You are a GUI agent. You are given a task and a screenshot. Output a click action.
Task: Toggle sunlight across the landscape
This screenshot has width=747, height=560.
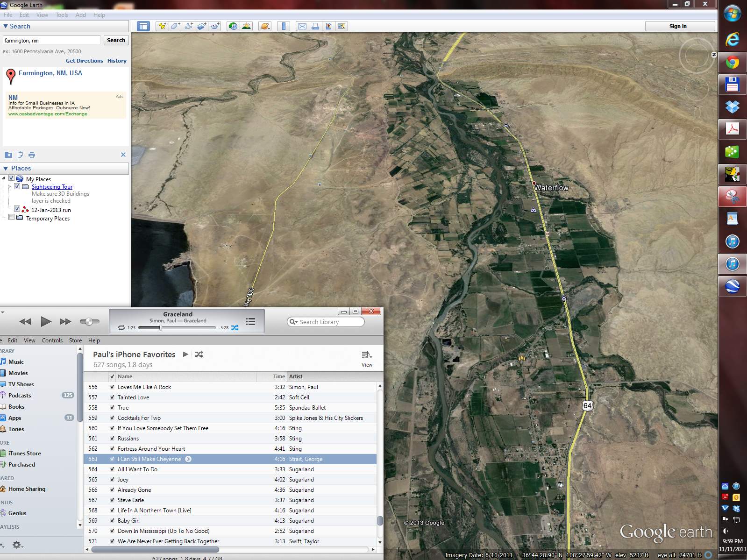(x=246, y=26)
